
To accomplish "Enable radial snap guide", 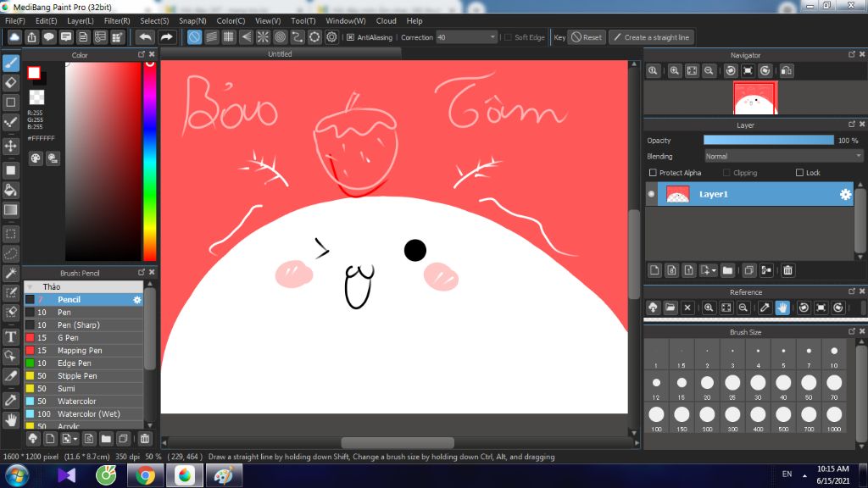I will click(x=263, y=37).
